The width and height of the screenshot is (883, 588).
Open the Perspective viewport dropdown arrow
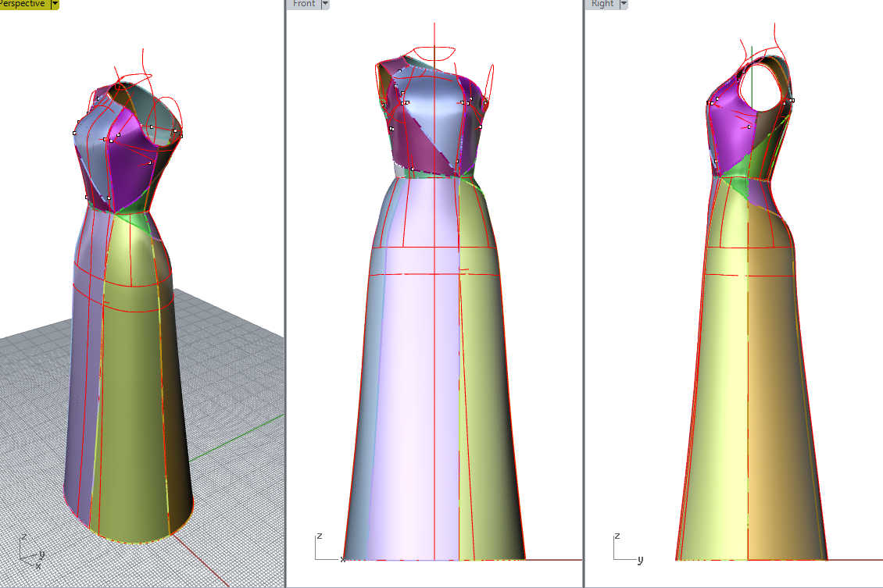click(x=55, y=3)
